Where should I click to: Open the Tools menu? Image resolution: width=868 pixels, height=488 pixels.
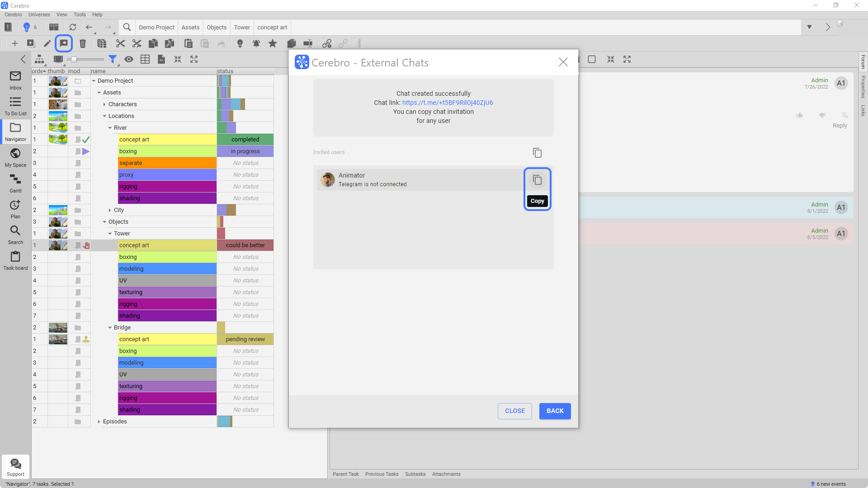click(x=80, y=14)
